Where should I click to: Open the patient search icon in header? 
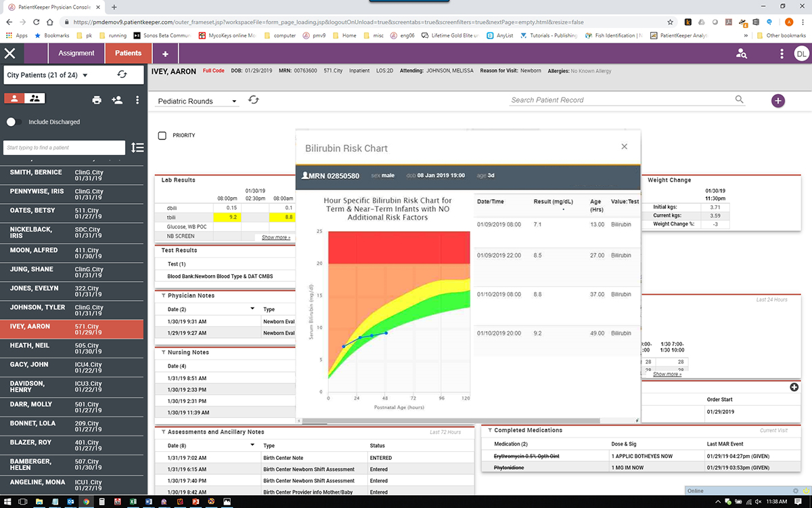(x=742, y=54)
